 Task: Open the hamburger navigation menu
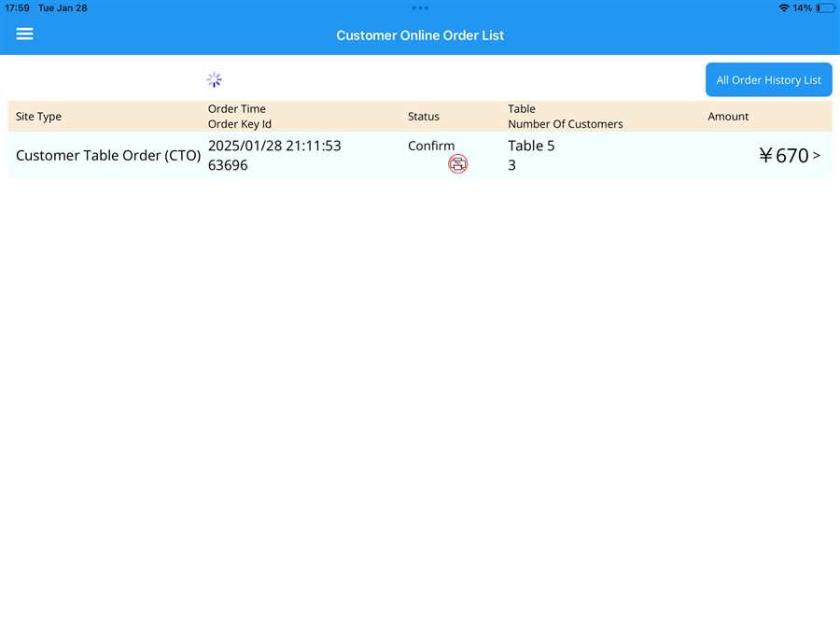(24, 34)
